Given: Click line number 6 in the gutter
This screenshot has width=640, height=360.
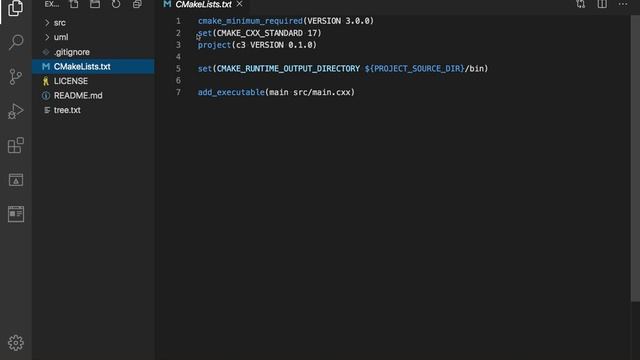Looking at the screenshot, I should click(178, 80).
